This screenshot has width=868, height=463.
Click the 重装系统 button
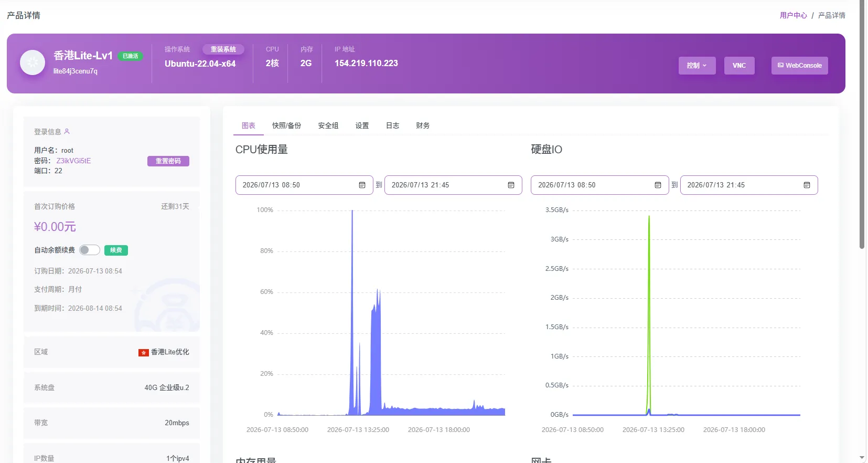coord(223,49)
